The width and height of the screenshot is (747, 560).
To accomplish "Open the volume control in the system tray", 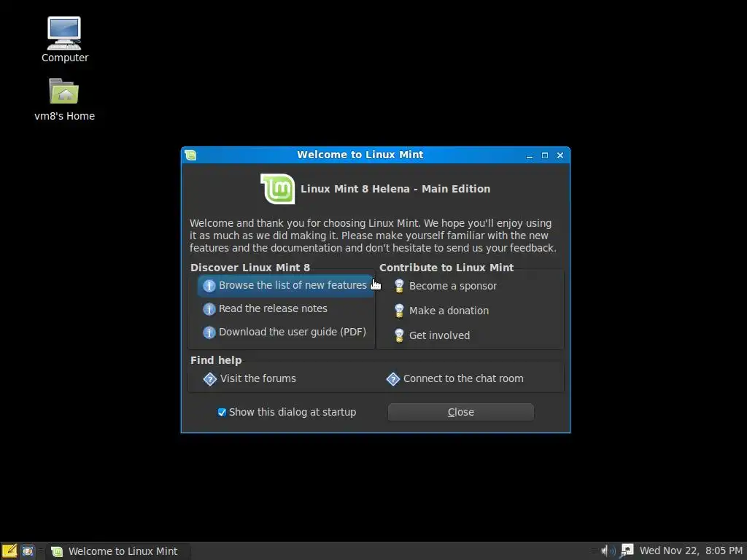I will [x=608, y=551].
